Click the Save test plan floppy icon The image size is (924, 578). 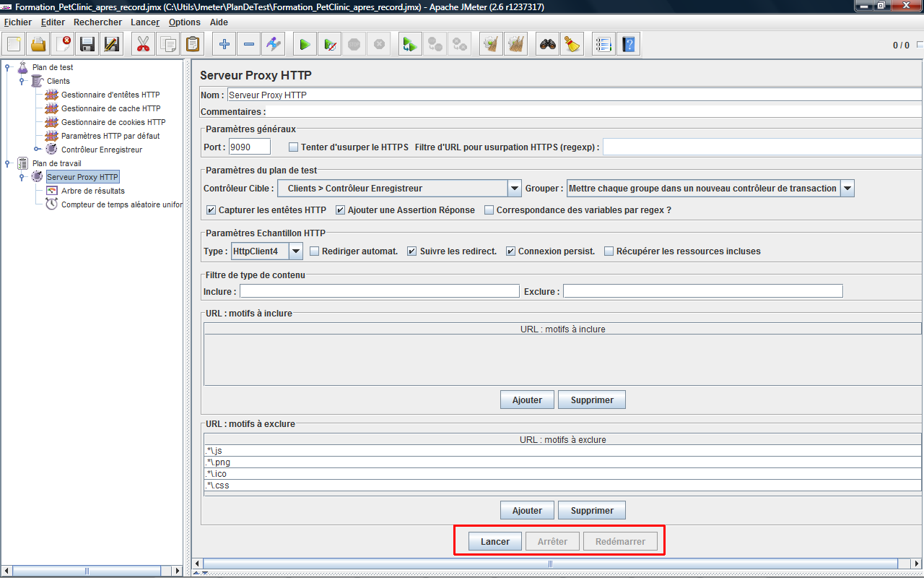point(87,45)
